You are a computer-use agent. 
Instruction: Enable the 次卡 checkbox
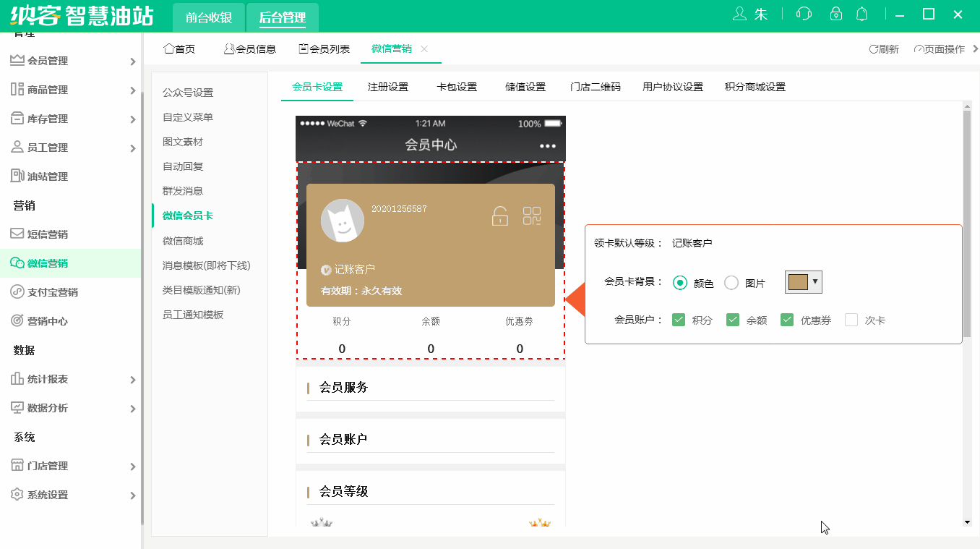click(851, 320)
